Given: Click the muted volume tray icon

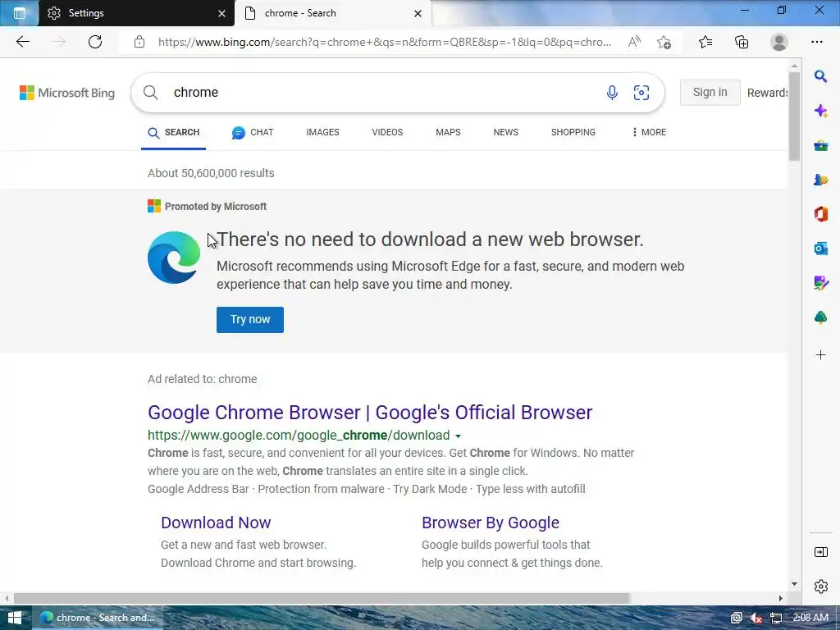Looking at the screenshot, I should (x=756, y=618).
